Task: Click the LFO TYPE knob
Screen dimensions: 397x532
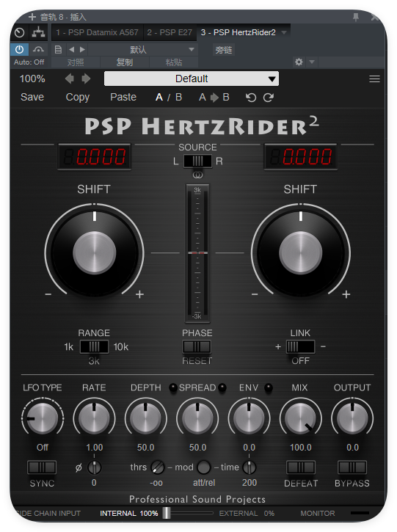Action: click(x=43, y=418)
